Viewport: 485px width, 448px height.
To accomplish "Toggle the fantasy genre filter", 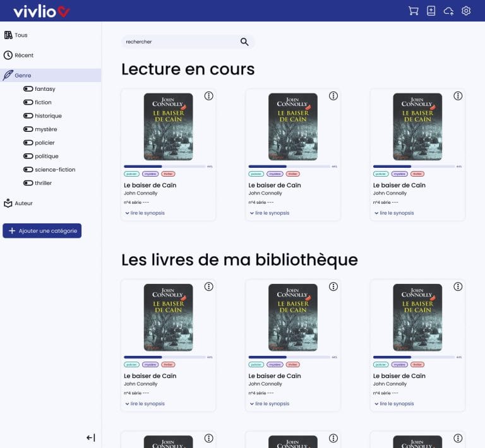I will (28, 89).
